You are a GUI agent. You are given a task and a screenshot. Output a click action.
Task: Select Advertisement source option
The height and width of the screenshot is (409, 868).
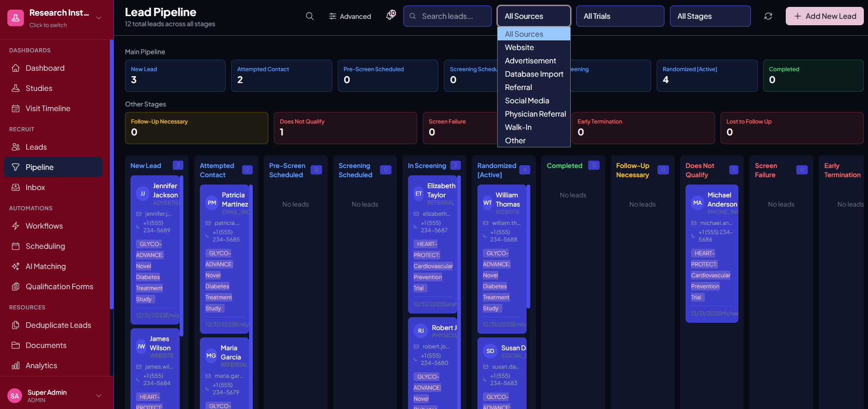click(x=534, y=61)
